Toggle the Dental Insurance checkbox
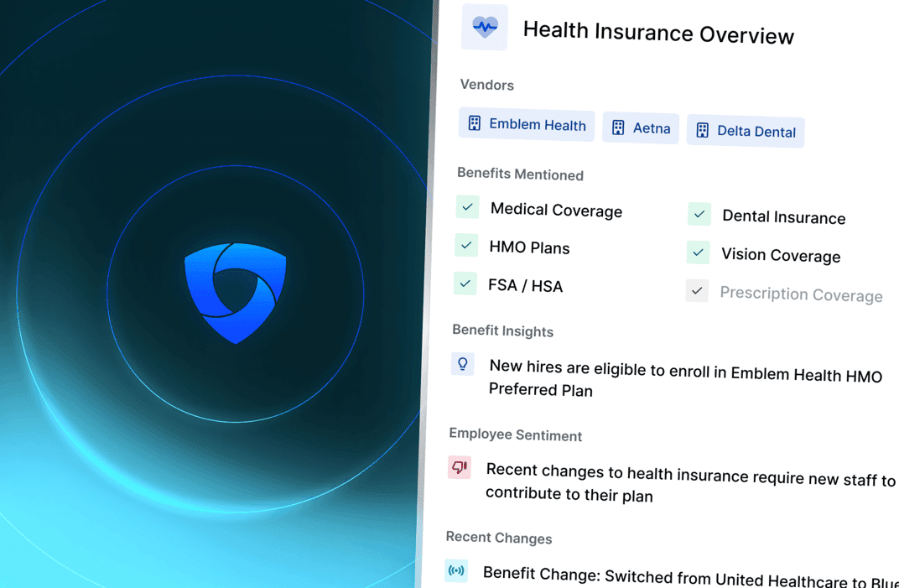Screen dimensions: 899x588 (x=699, y=214)
